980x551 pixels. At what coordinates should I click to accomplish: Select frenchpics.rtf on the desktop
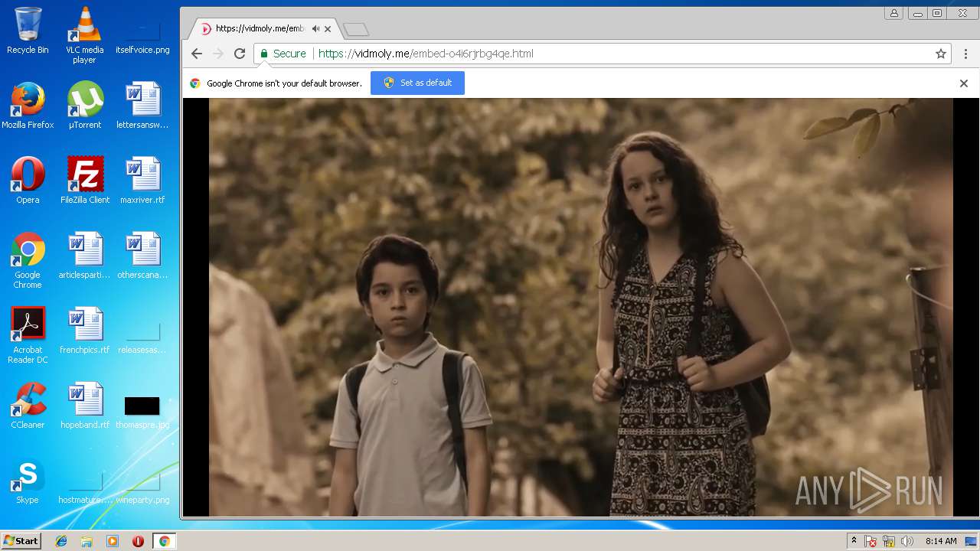tap(85, 331)
